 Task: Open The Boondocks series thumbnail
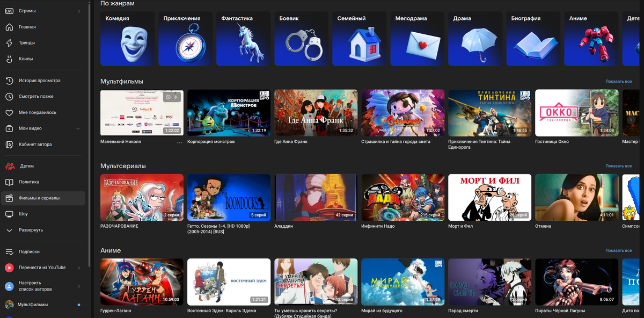tap(229, 197)
